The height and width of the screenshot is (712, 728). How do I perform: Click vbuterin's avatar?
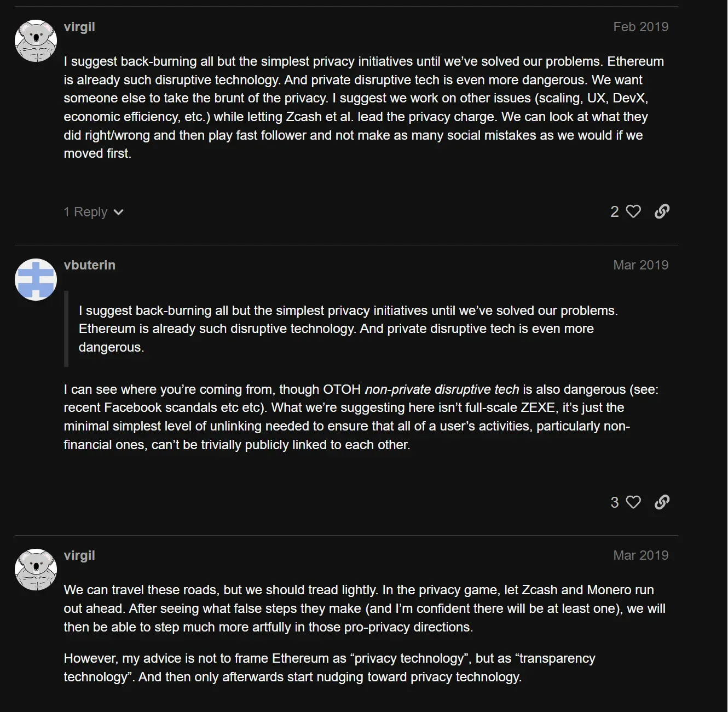click(x=35, y=279)
